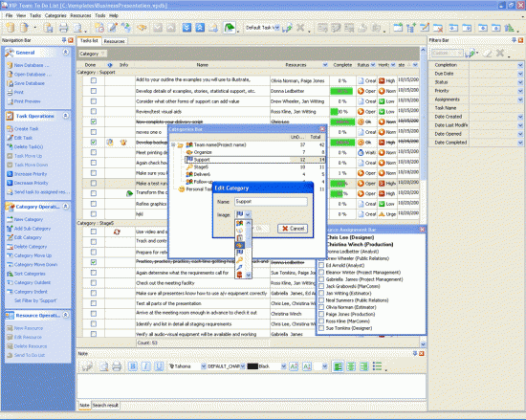Center align note text
The image size is (526, 420).
(351, 366)
